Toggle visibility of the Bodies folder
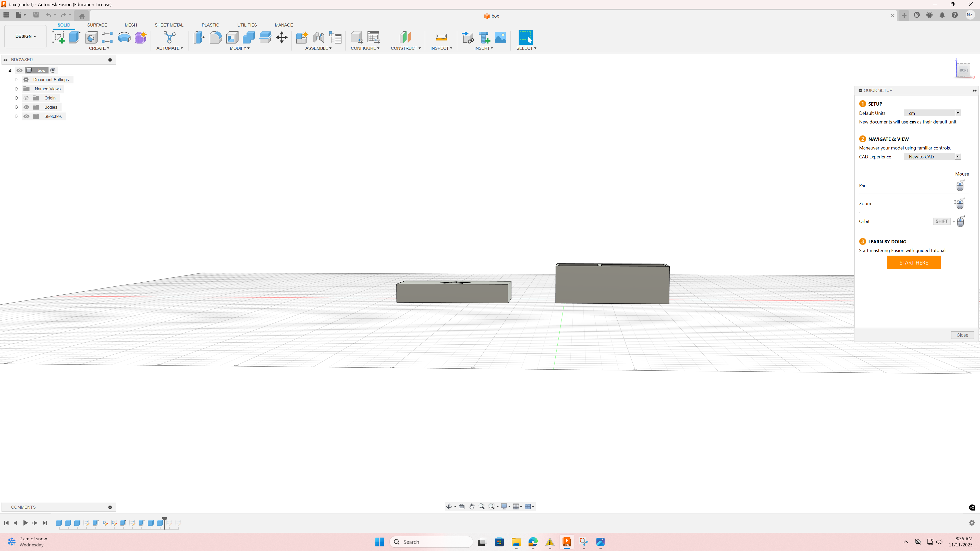Image resolution: width=980 pixels, height=551 pixels. point(26,107)
